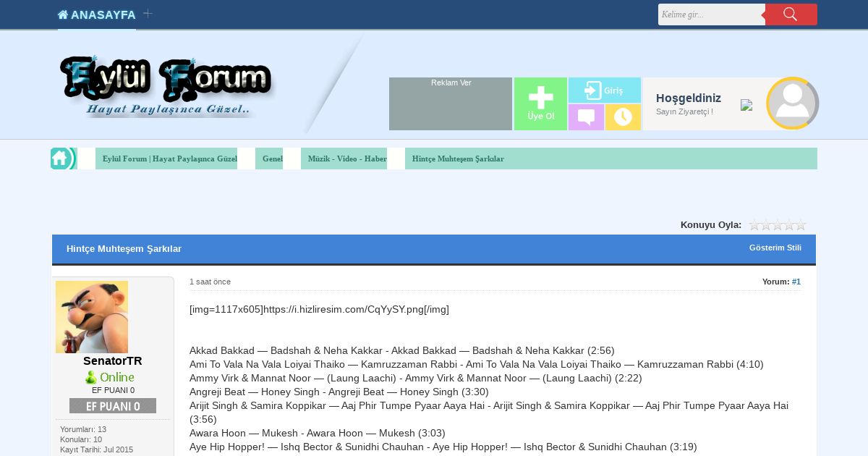Click the Arijit Singh & Samira Koppikar line
Image resolution: width=868 pixels, height=456 pixels.
(x=489, y=413)
